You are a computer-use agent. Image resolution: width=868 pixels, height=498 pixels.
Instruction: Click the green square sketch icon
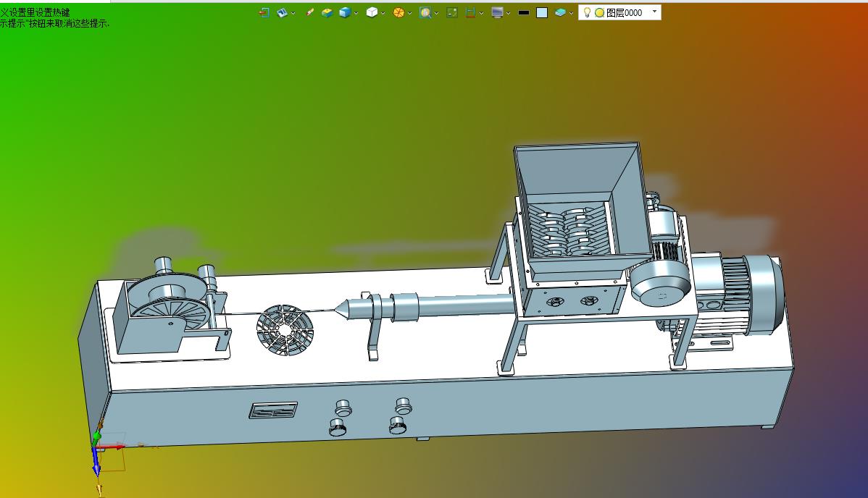(x=452, y=12)
